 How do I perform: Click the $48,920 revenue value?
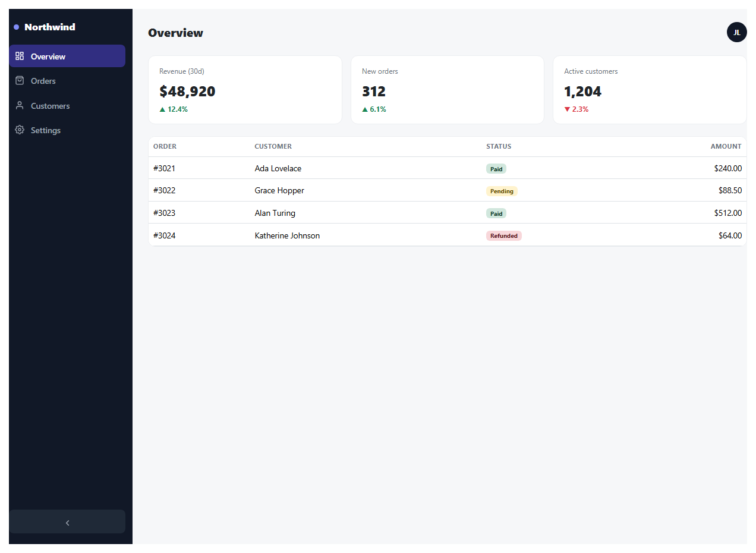[187, 91]
